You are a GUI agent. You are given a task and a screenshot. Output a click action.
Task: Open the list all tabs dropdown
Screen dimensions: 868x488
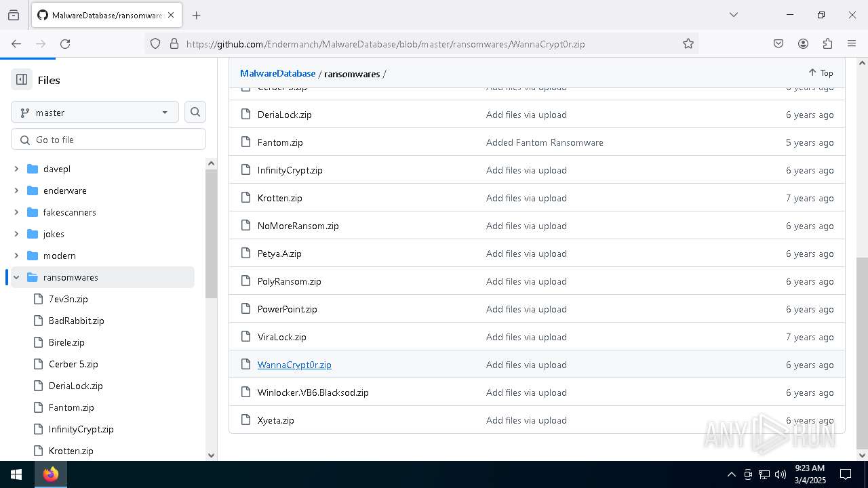click(x=733, y=15)
